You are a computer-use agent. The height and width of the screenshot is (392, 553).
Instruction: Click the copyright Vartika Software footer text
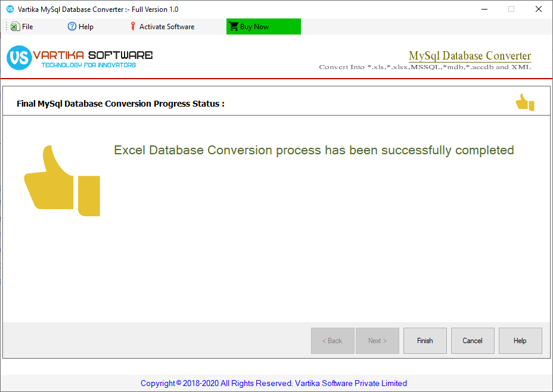pyautogui.click(x=274, y=383)
